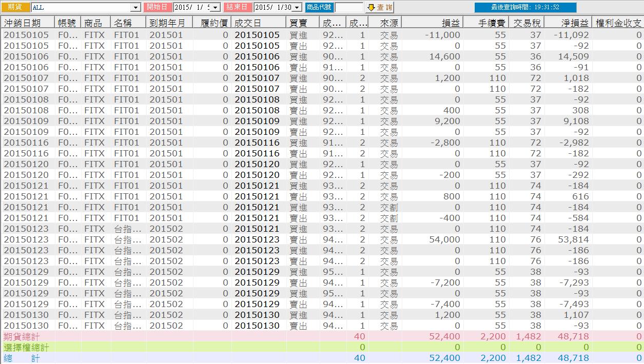644x364 pixels.
Task: Sort by 沖銷日期 column header
Action: (x=28, y=23)
